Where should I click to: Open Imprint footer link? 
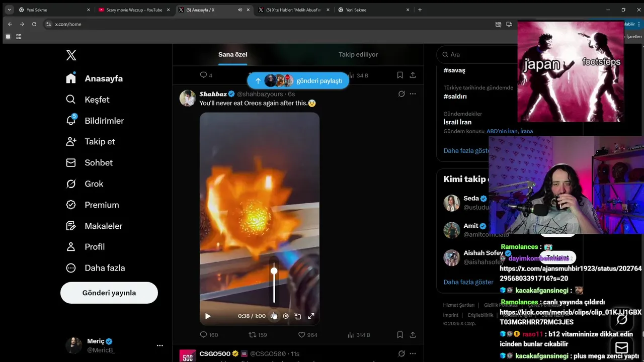[x=451, y=315]
